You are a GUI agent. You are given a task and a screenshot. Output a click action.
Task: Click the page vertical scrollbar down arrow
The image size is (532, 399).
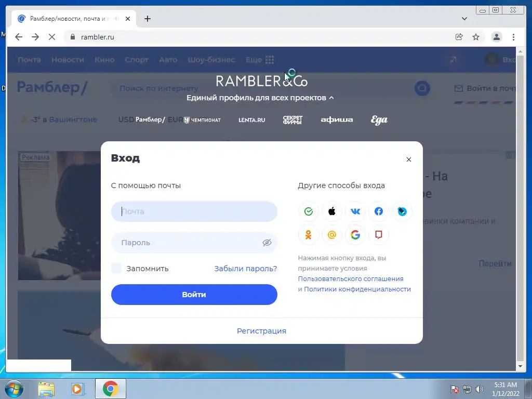coord(520,366)
